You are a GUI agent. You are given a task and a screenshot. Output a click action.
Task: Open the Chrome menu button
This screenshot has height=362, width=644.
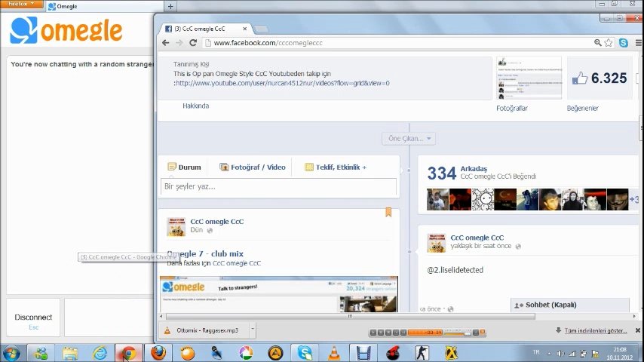[639, 43]
